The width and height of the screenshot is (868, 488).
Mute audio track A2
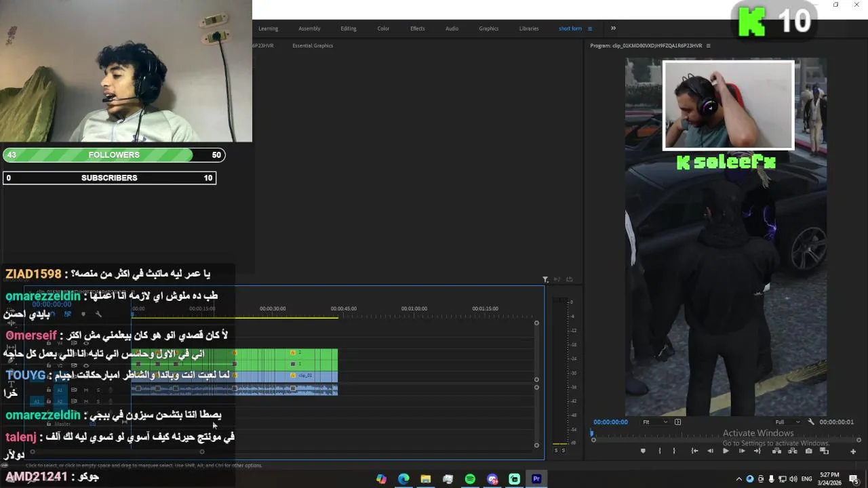(85, 401)
